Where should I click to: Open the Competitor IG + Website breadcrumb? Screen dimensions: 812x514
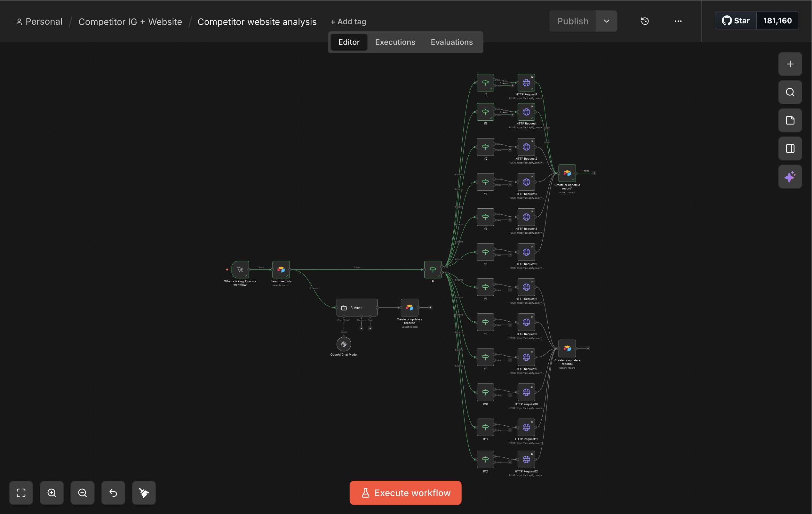click(x=130, y=21)
